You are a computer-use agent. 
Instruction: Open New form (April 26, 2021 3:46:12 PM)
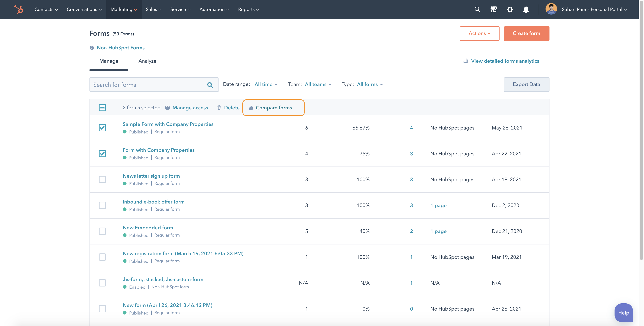(167, 305)
